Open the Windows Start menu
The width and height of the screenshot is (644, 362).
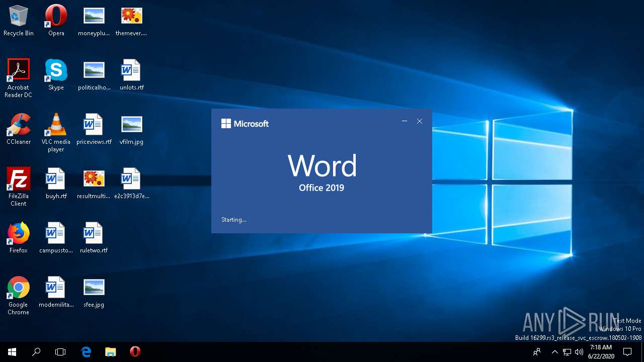(x=12, y=352)
